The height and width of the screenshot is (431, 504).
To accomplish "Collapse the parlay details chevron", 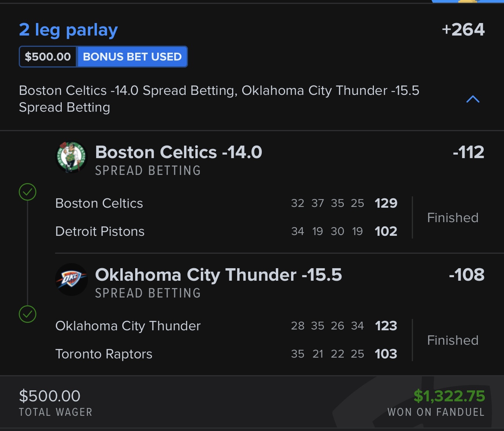I will 473,99.
